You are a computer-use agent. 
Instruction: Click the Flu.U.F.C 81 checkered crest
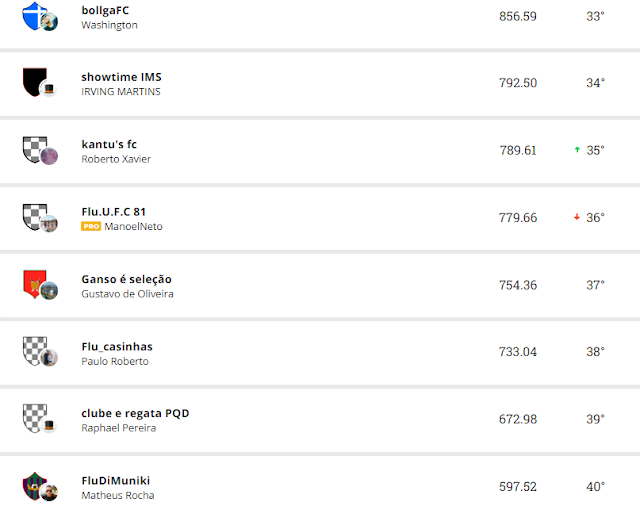[x=35, y=215]
